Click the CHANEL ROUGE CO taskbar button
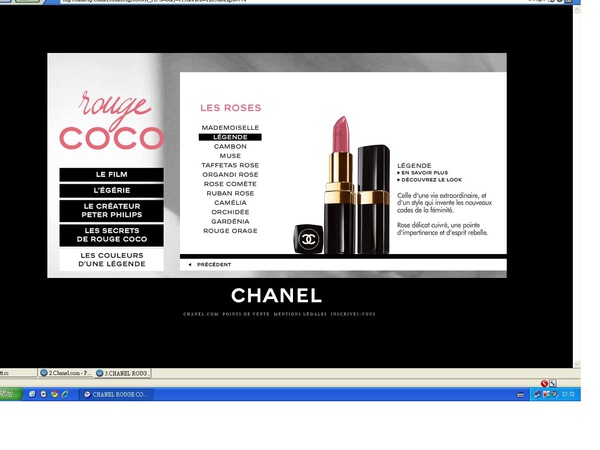The height and width of the screenshot is (450, 600). 116,395
